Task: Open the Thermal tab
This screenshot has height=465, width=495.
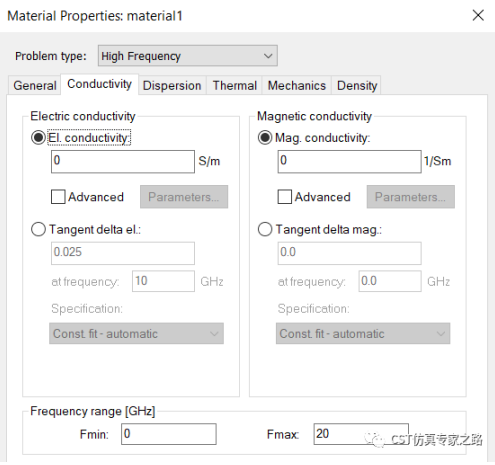Action: coord(235,86)
